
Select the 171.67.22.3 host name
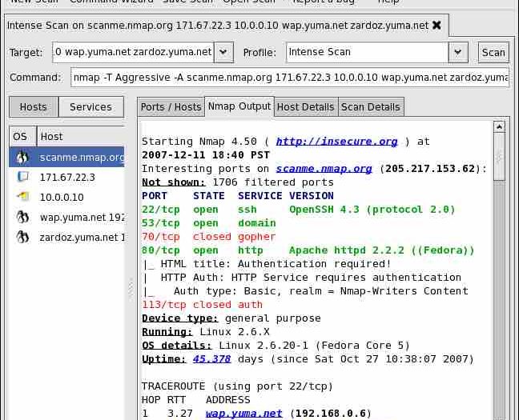pyautogui.click(x=67, y=178)
